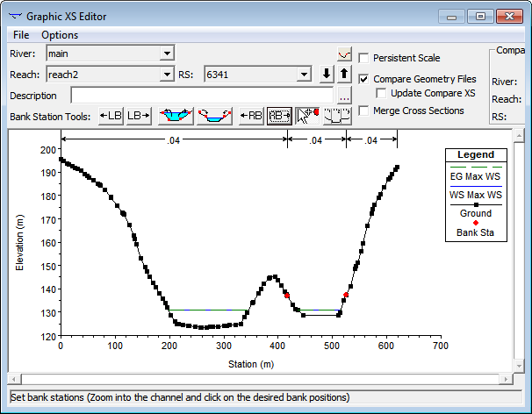The height and width of the screenshot is (414, 532).
Task: Activate the set bank stations cursor tool
Action: tap(307, 116)
